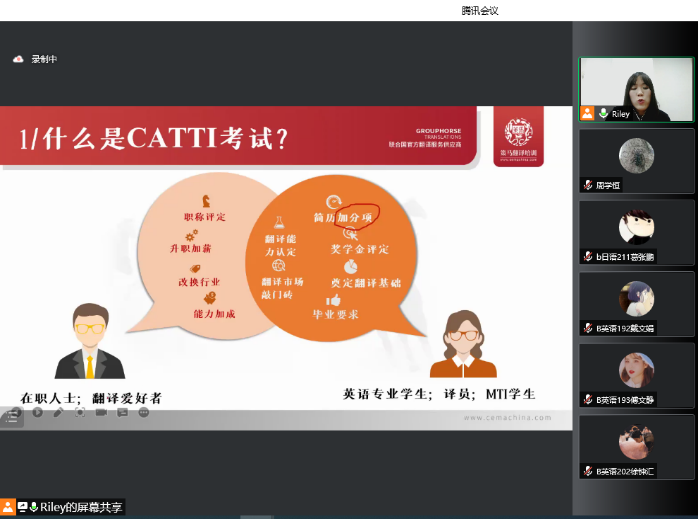Screen dimensions: 698x519
Task: Open the more options ellipsis in slide toolbar
Action: (144, 412)
